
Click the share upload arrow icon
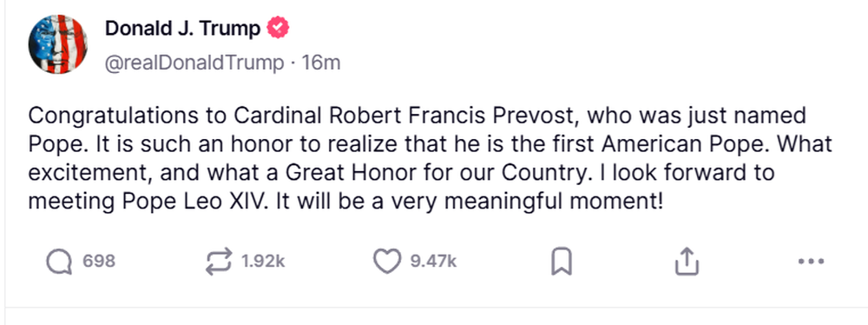(x=687, y=262)
